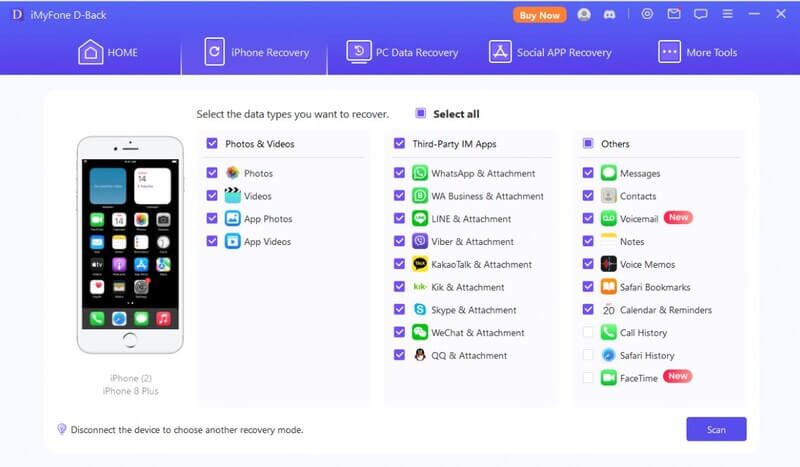Open the Social APP Recovery tab

coord(550,52)
